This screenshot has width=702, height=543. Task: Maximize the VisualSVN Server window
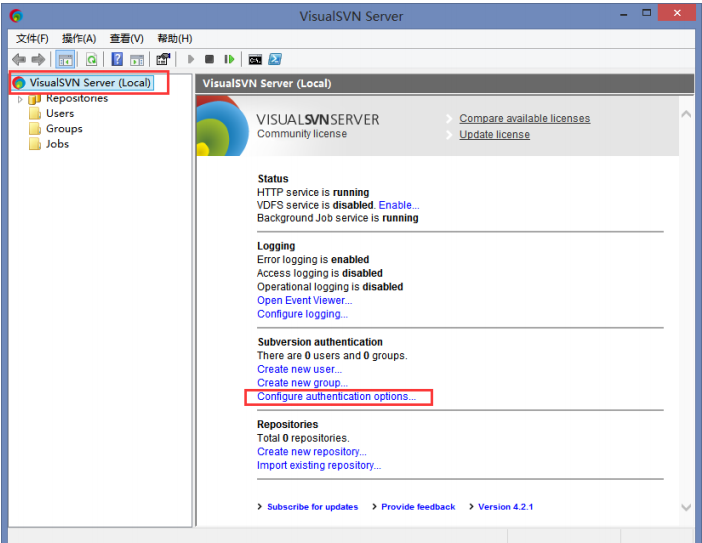tap(646, 13)
